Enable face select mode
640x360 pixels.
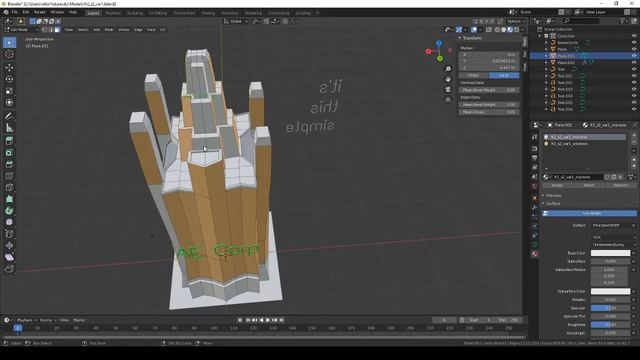[x=57, y=29]
